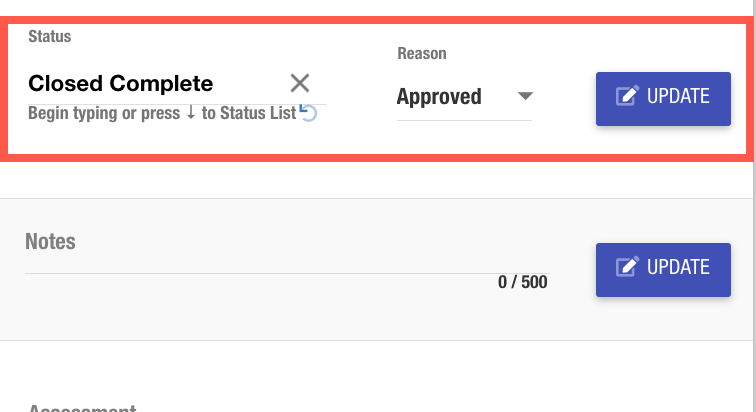The width and height of the screenshot is (756, 412).
Task: Click the Status field label
Action: click(x=49, y=37)
